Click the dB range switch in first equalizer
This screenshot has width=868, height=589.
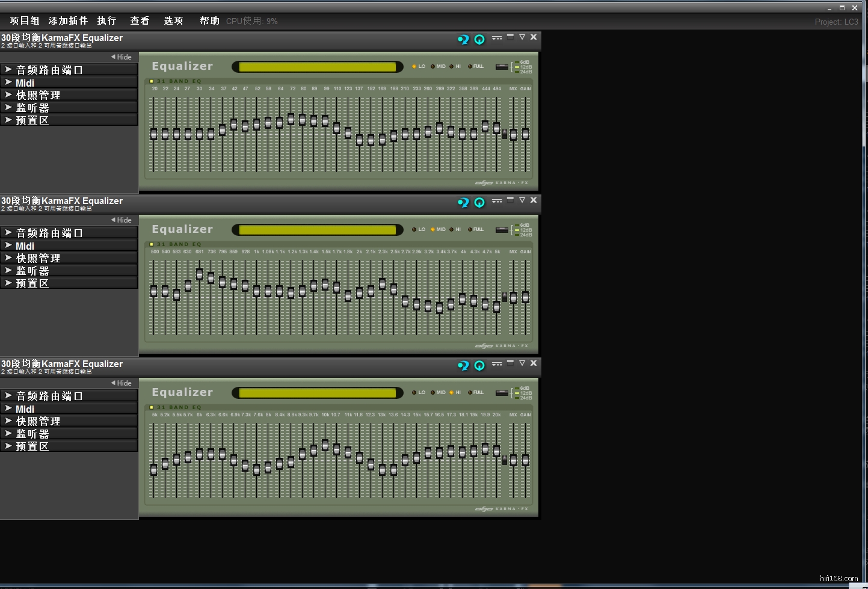coord(502,67)
